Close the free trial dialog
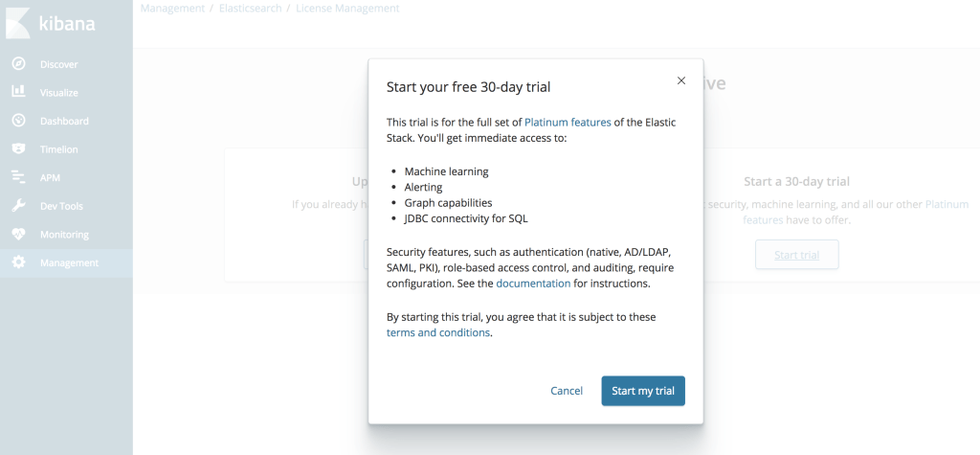The height and width of the screenshot is (455, 980). 681,80
